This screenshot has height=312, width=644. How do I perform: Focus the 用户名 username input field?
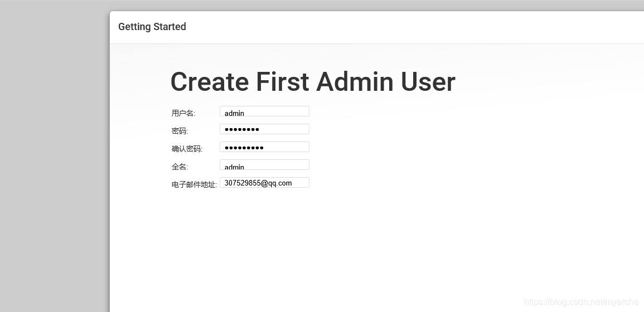click(x=264, y=111)
